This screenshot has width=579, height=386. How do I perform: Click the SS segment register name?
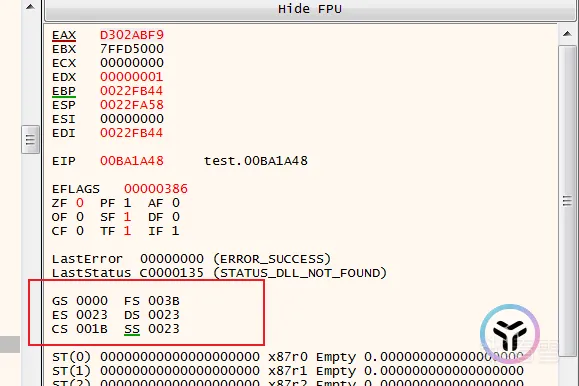coord(132,329)
